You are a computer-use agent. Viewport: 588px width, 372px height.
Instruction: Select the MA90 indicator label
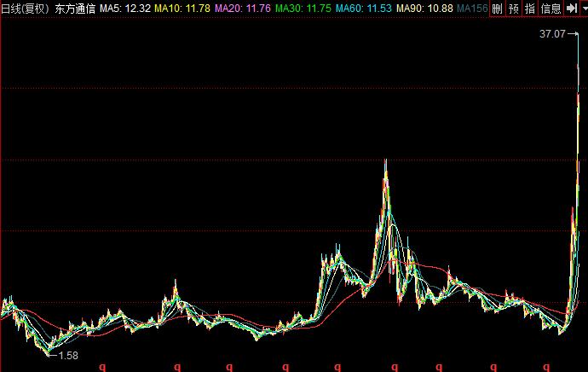click(x=424, y=9)
